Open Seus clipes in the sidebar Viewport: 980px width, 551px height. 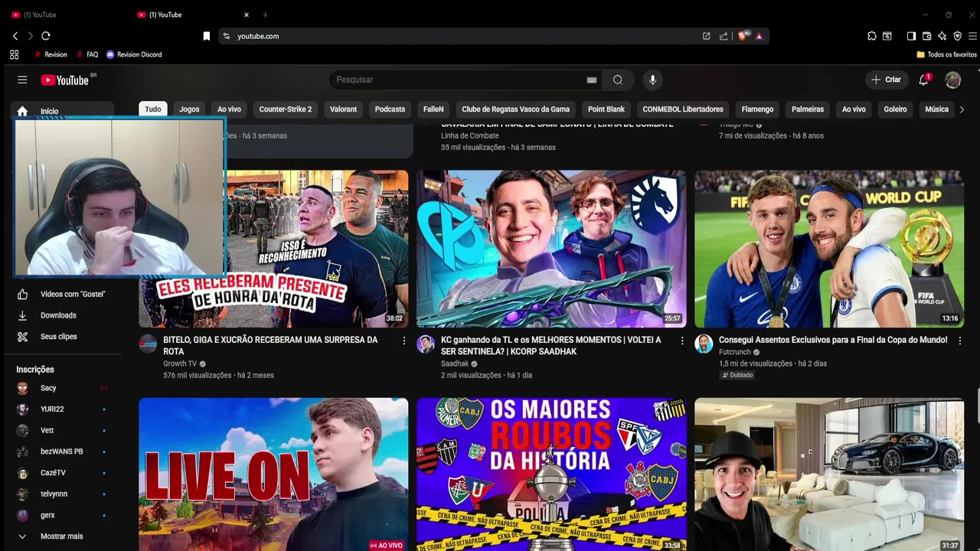coord(63,337)
